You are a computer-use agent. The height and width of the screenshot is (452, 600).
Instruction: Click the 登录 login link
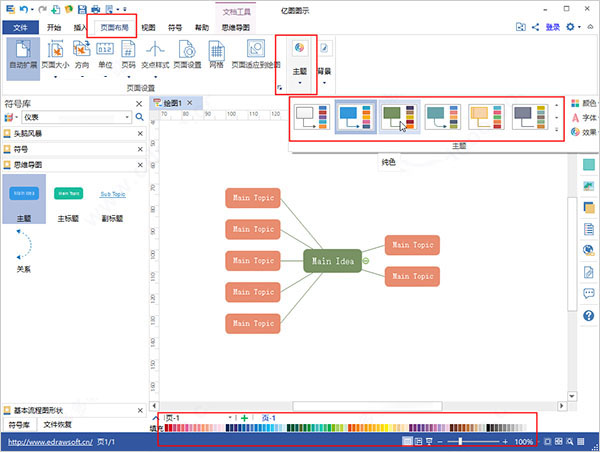pos(553,27)
